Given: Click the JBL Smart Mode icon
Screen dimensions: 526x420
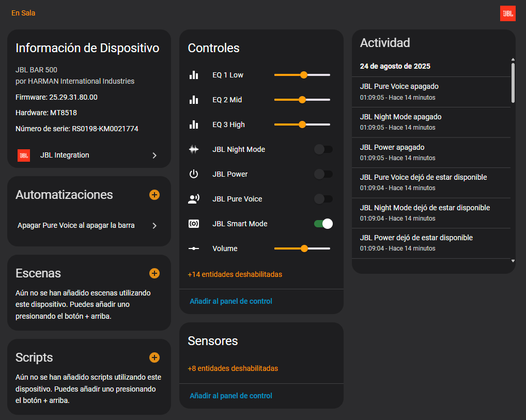Looking at the screenshot, I should [x=194, y=224].
